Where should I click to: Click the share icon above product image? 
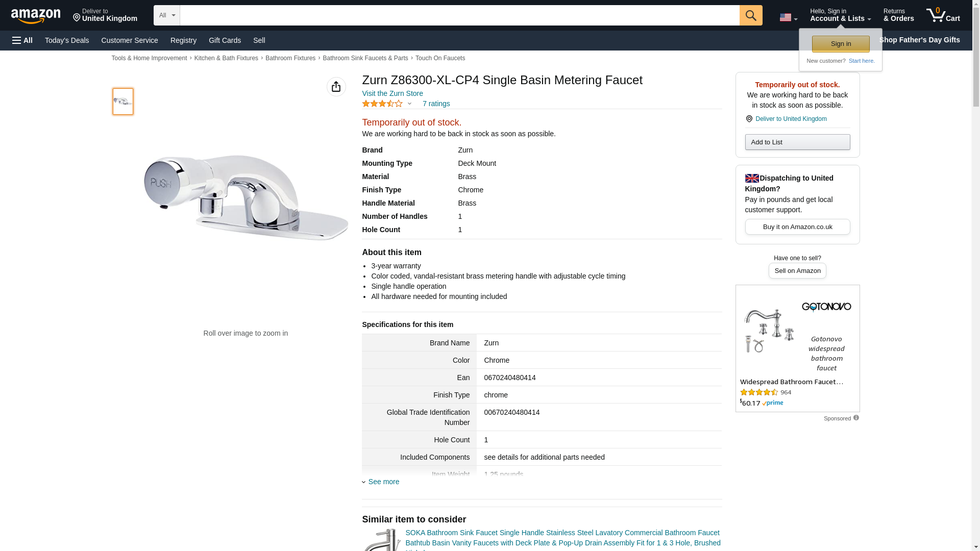point(336,87)
